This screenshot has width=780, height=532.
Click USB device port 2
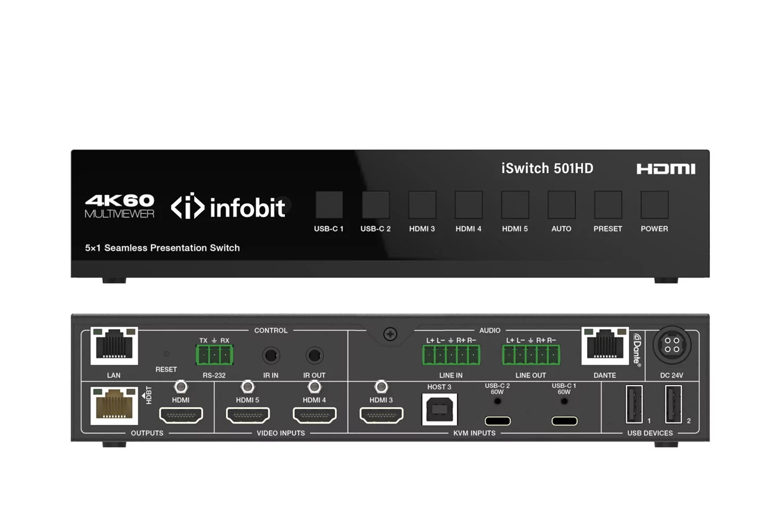click(673, 404)
